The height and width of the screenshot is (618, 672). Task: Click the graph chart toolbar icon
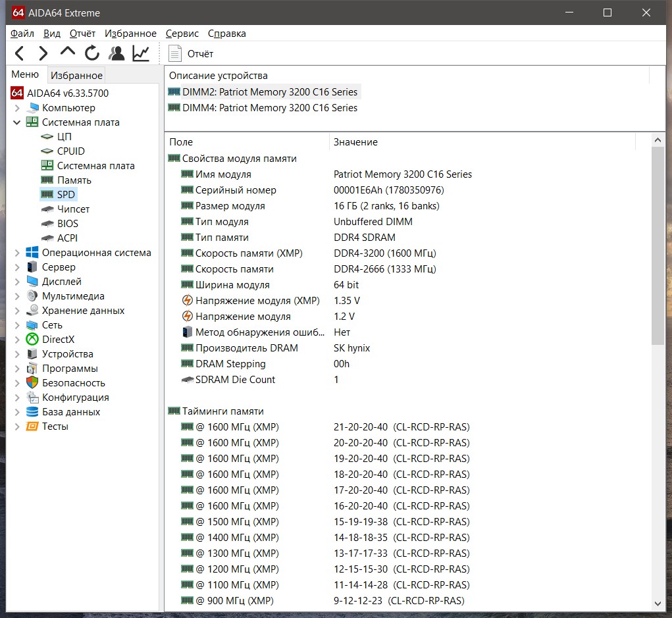point(141,53)
